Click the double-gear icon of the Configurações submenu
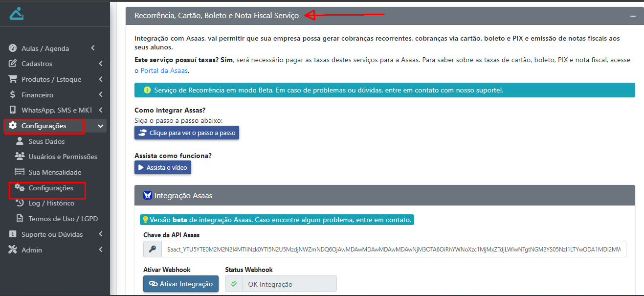The image size is (644, 296). (20, 188)
